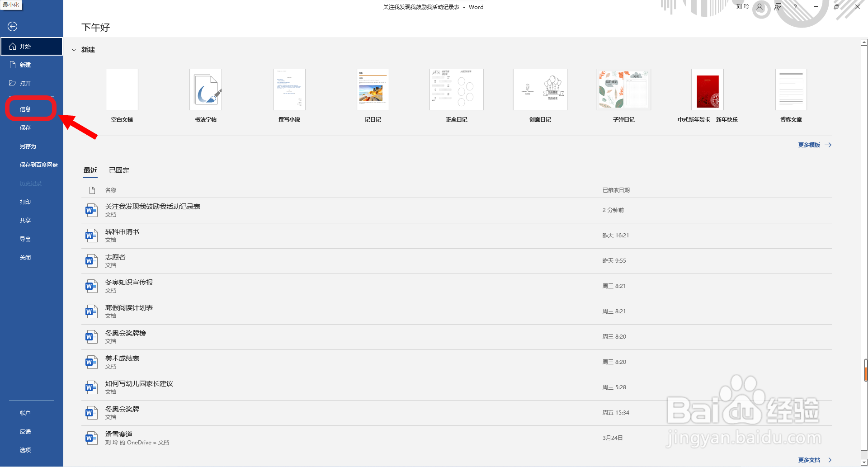
Task: Click the date 昨天 16:21
Action: point(616,236)
